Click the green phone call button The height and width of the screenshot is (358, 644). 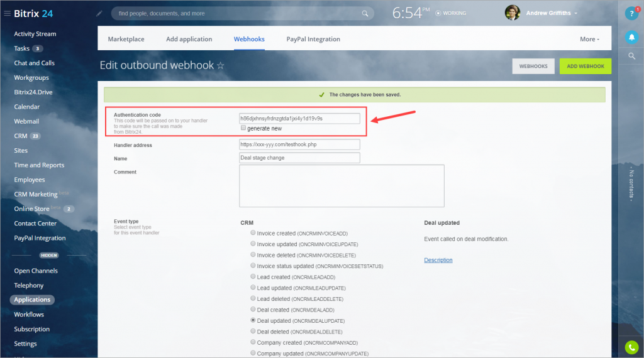[631, 347]
